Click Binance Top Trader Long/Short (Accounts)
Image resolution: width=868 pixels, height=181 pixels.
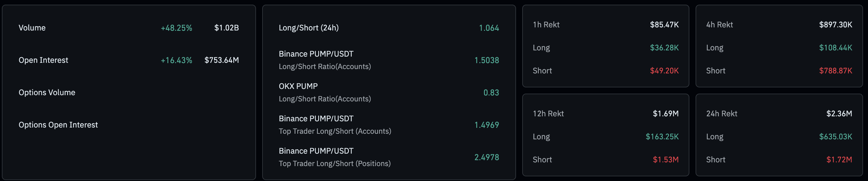[335, 125]
